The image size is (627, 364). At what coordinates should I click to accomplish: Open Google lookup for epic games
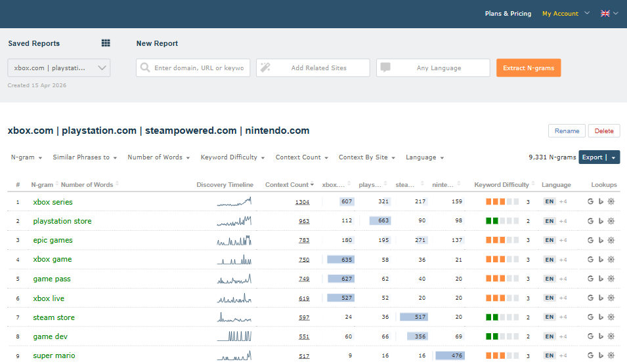click(590, 240)
